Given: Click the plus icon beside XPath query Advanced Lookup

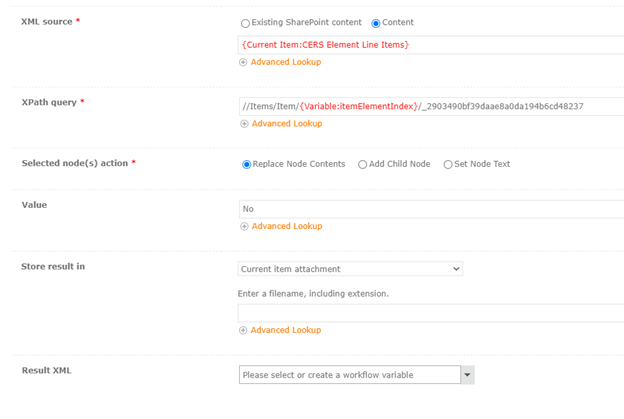Looking at the screenshot, I should pyautogui.click(x=244, y=124).
